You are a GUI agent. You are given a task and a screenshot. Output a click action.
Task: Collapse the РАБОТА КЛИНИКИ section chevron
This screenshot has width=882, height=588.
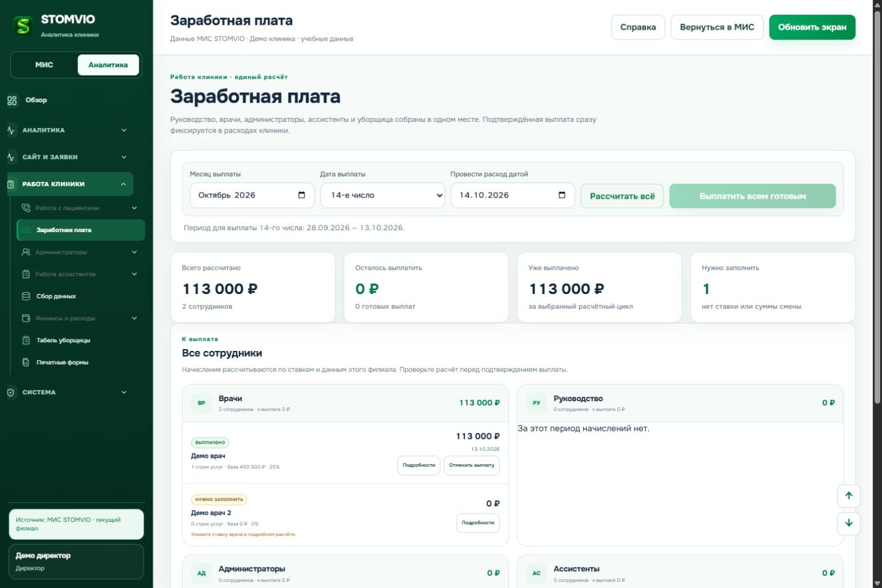tap(123, 184)
